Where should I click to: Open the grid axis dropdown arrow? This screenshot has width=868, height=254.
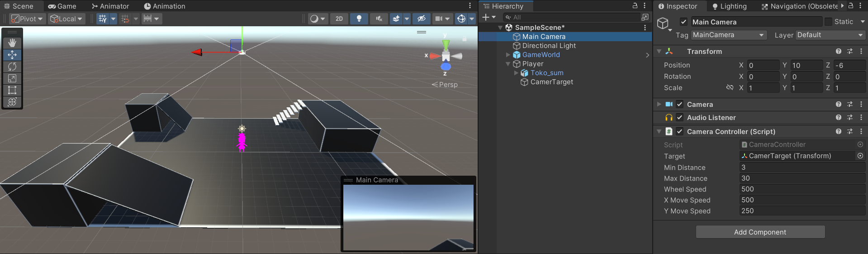[114, 19]
